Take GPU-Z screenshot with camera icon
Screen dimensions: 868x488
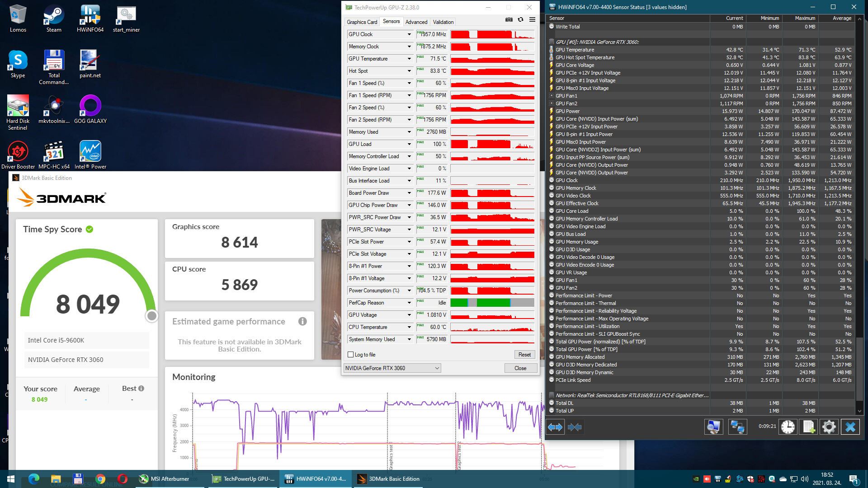[509, 20]
